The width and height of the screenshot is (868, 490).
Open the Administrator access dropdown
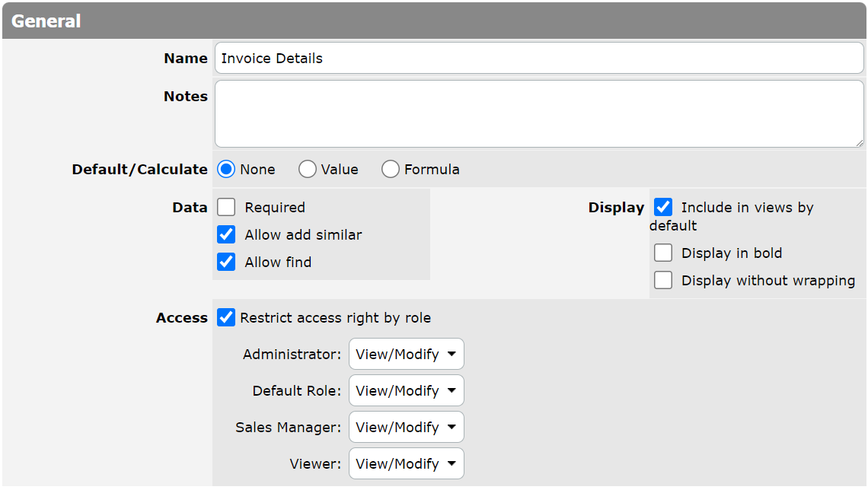coord(407,354)
